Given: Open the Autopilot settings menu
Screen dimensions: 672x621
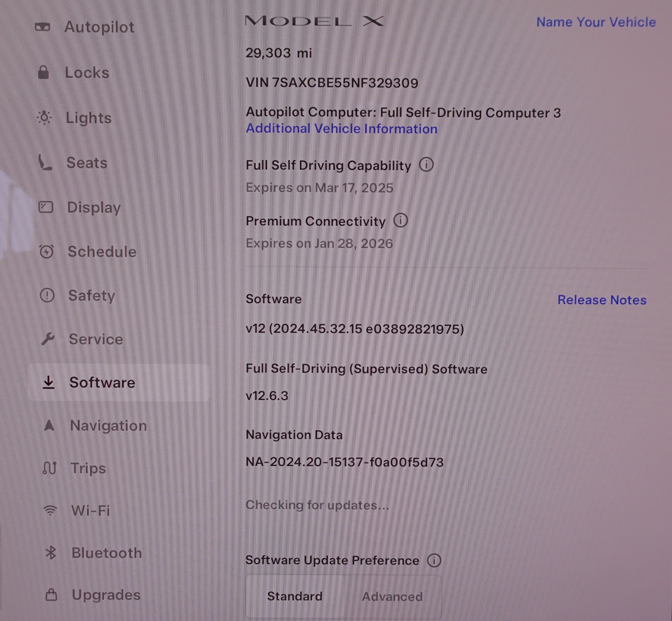Looking at the screenshot, I should [x=99, y=27].
